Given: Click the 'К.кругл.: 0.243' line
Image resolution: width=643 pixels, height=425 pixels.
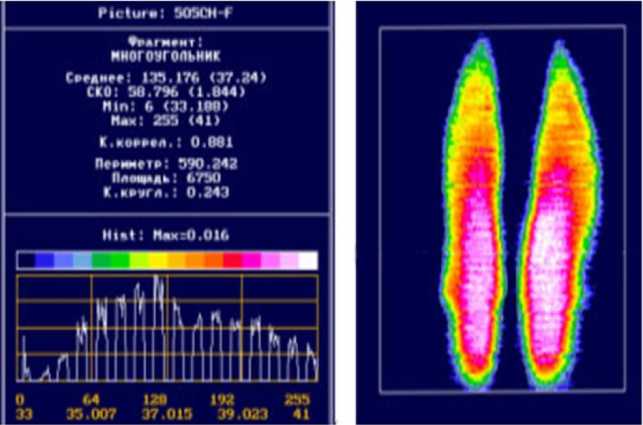Looking at the screenshot, I should pos(166,192).
